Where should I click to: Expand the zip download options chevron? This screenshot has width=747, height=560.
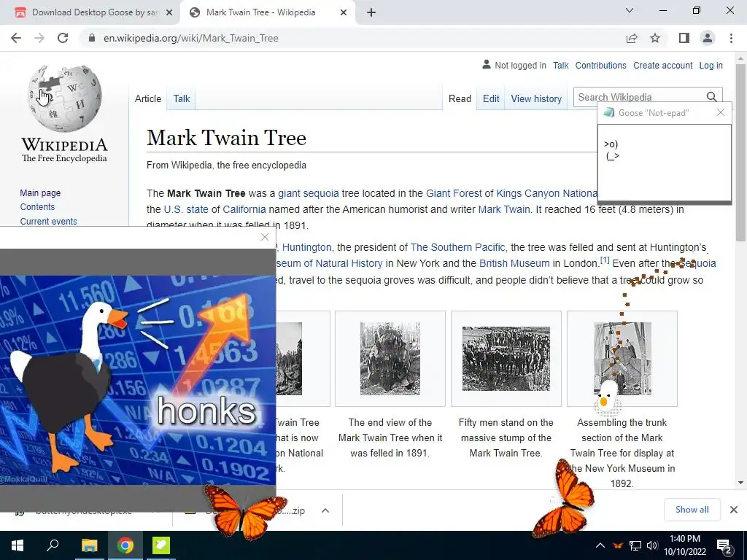pos(325,510)
